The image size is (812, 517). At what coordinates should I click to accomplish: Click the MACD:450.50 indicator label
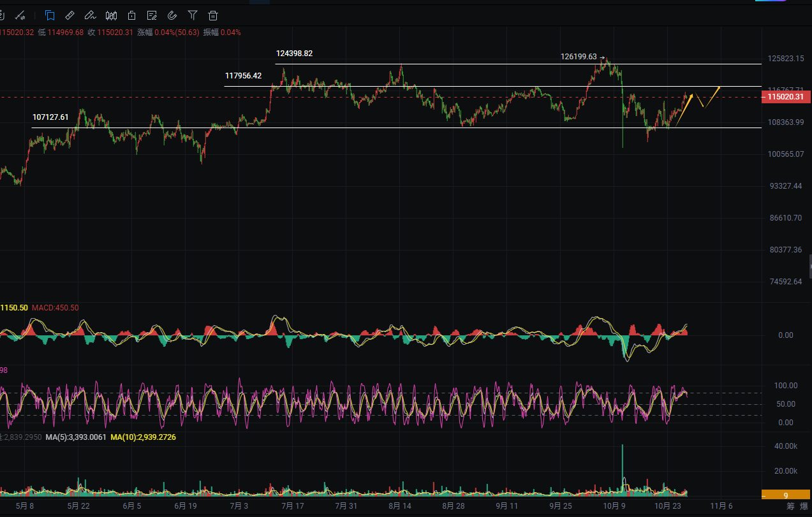(x=55, y=308)
